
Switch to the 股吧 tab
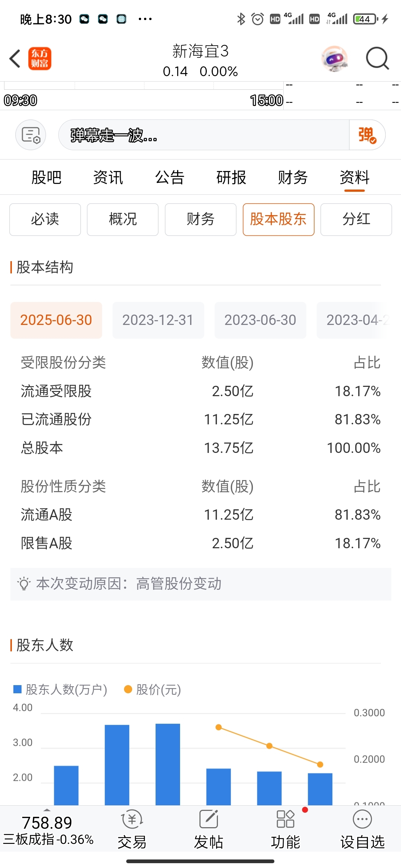pyautogui.click(x=46, y=177)
